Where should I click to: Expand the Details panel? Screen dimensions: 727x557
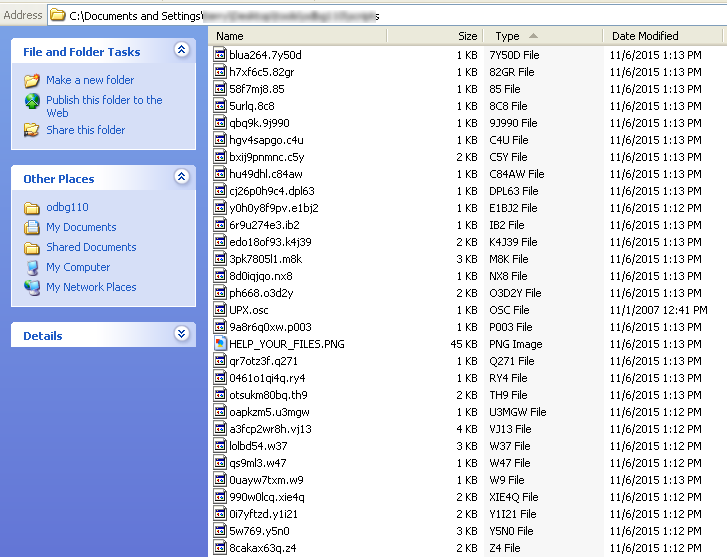(181, 333)
